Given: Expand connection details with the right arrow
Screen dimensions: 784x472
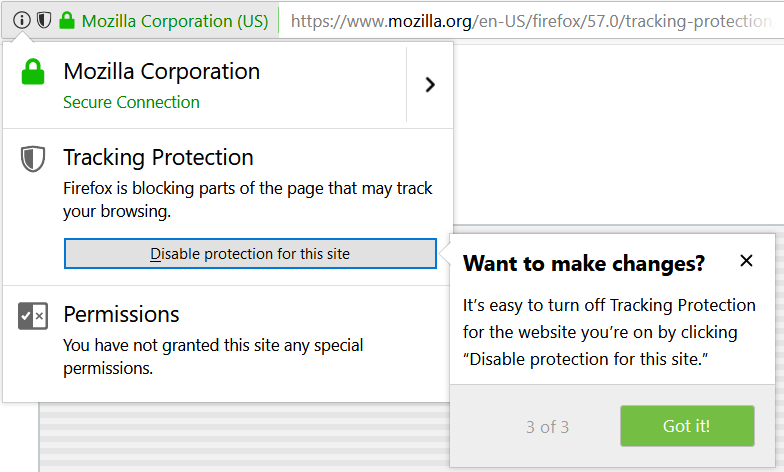Looking at the screenshot, I should 430,85.
